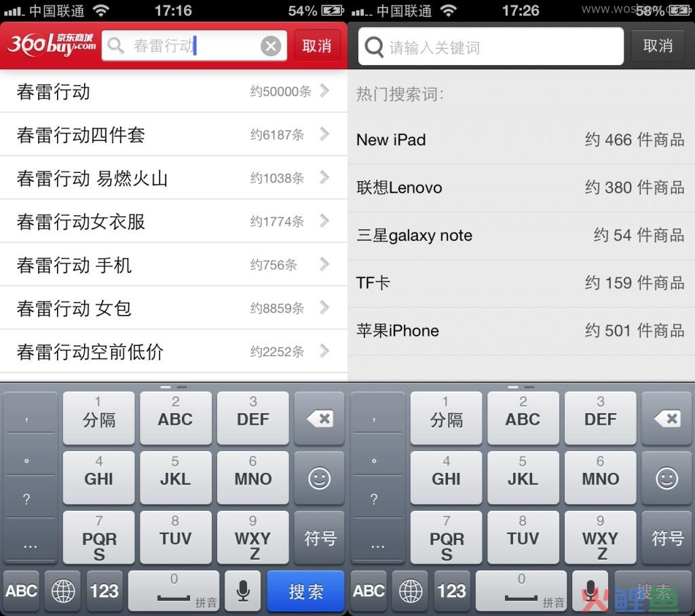
Task: Open chevron for 春雷行动空前低价 suggestion
Action: click(x=324, y=351)
